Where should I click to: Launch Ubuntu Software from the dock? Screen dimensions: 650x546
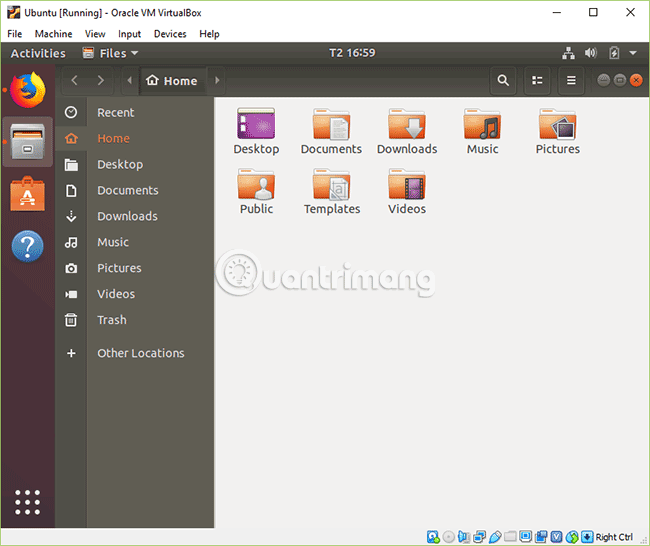[28, 194]
